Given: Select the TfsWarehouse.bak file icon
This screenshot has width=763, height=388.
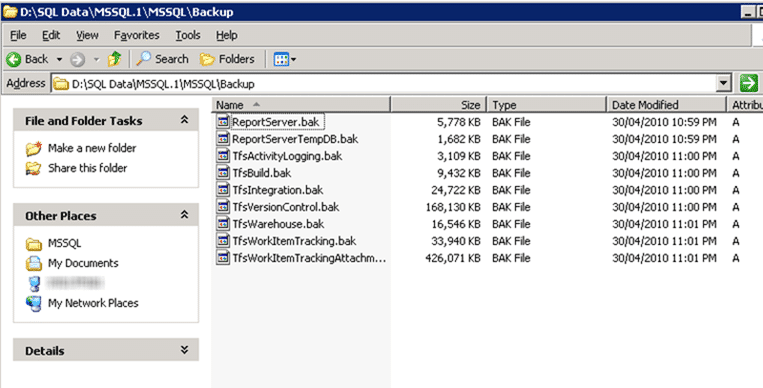Looking at the screenshot, I should (223, 224).
